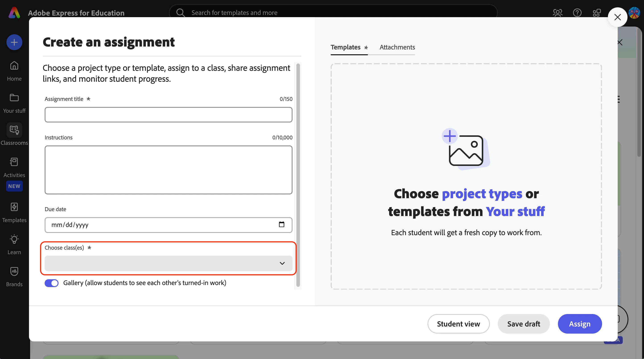Click the "Create an assignment" heading

pos(109,42)
